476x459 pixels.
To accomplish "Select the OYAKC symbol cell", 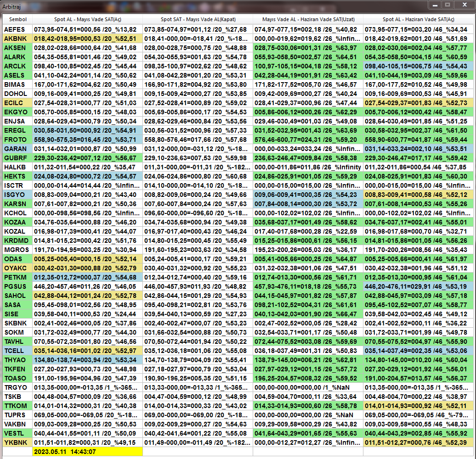I will pos(17,268).
